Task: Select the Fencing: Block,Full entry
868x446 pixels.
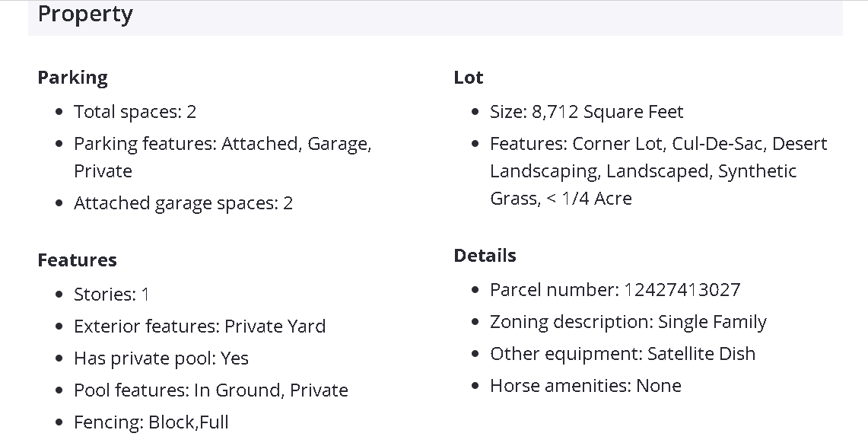Action: [151, 422]
